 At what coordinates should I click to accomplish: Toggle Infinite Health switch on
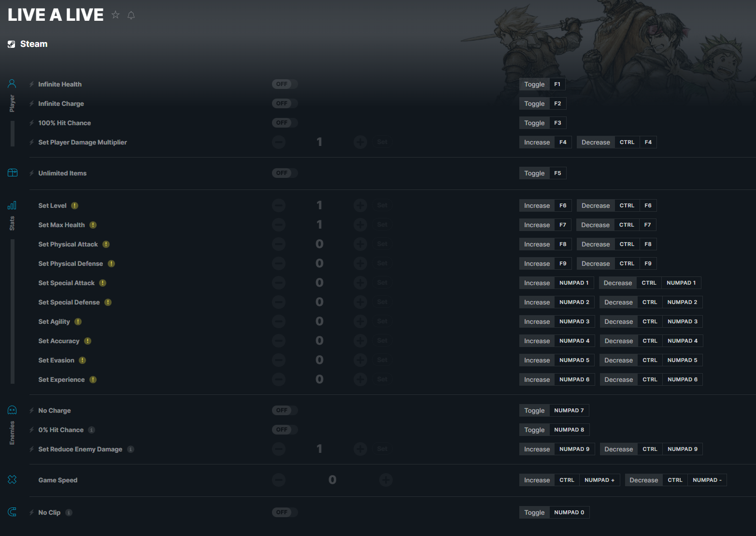coord(285,84)
